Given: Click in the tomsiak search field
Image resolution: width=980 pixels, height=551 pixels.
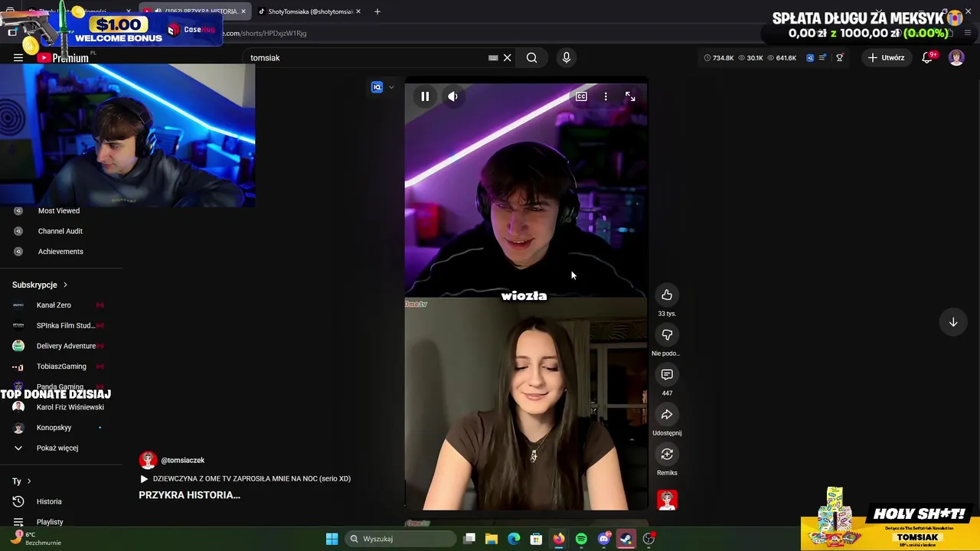Looking at the screenshot, I should coord(367,57).
